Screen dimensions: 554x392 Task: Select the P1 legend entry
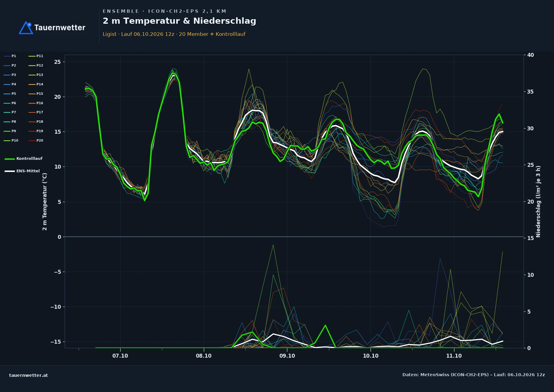click(10, 56)
